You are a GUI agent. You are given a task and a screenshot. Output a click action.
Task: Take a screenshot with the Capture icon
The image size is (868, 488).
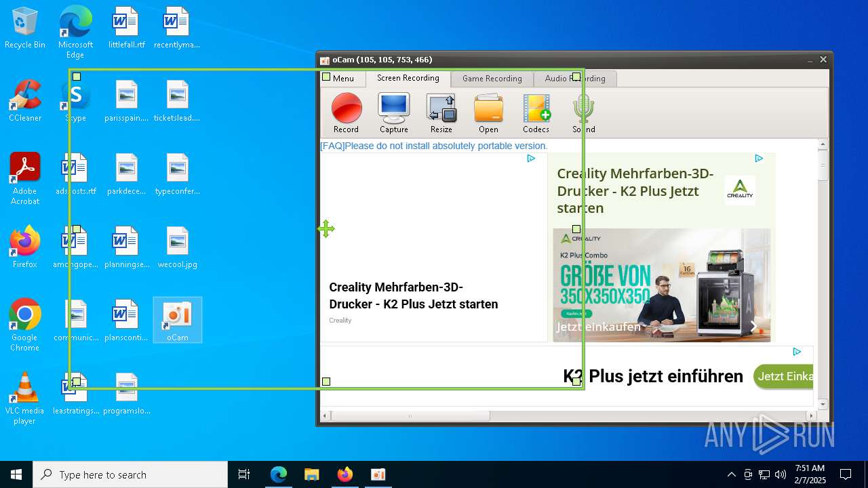click(394, 113)
